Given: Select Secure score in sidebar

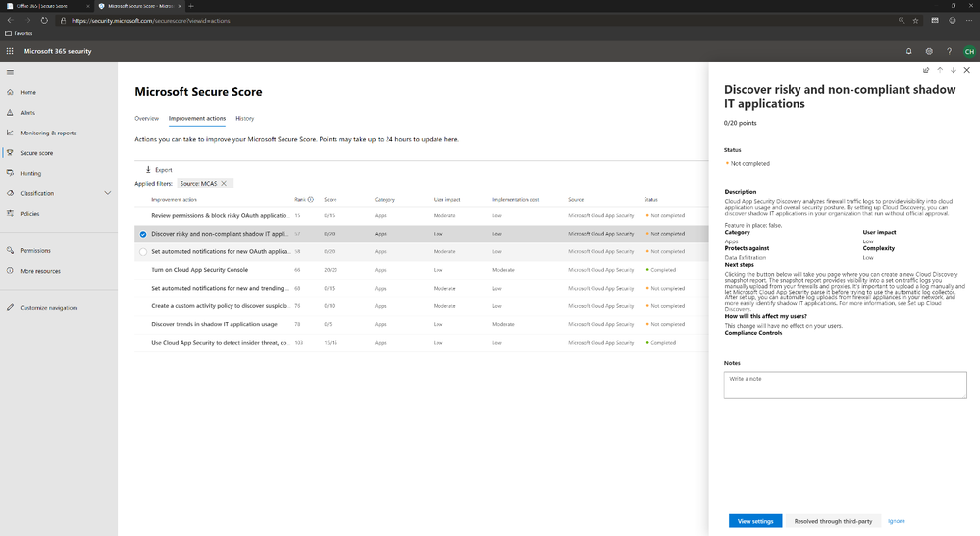Looking at the screenshot, I should (36, 152).
